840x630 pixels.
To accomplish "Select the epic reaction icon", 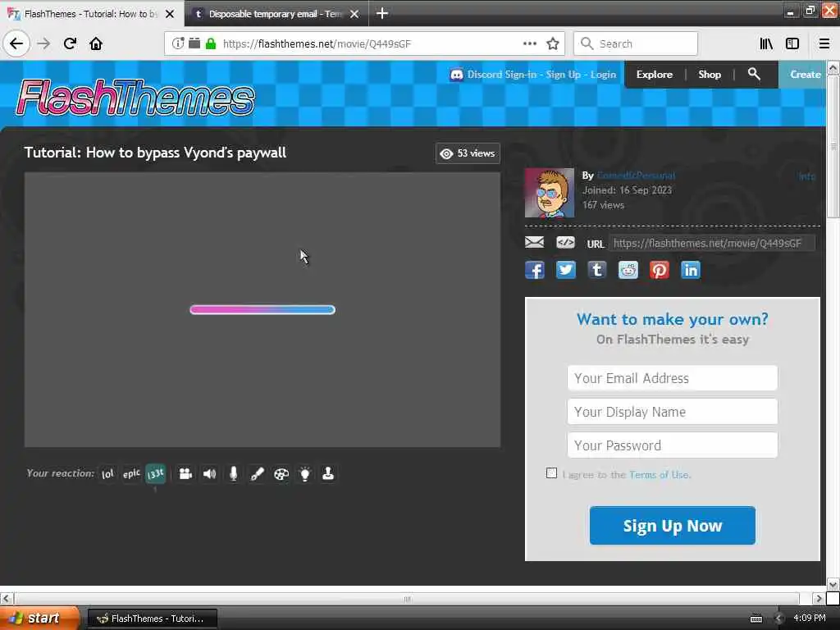I will (x=131, y=473).
